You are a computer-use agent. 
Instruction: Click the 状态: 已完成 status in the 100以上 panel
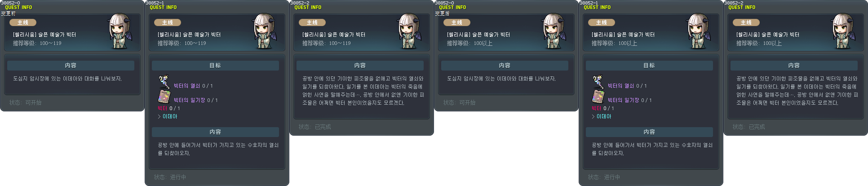748,127
